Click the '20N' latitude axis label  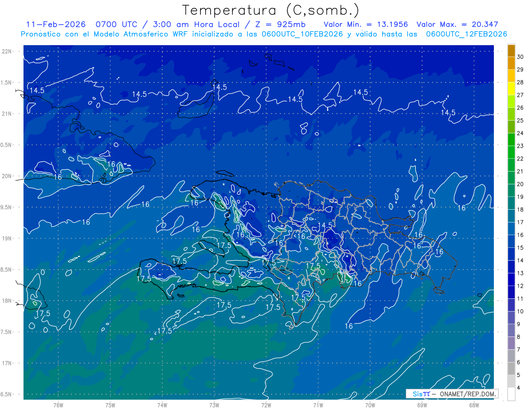7,176
